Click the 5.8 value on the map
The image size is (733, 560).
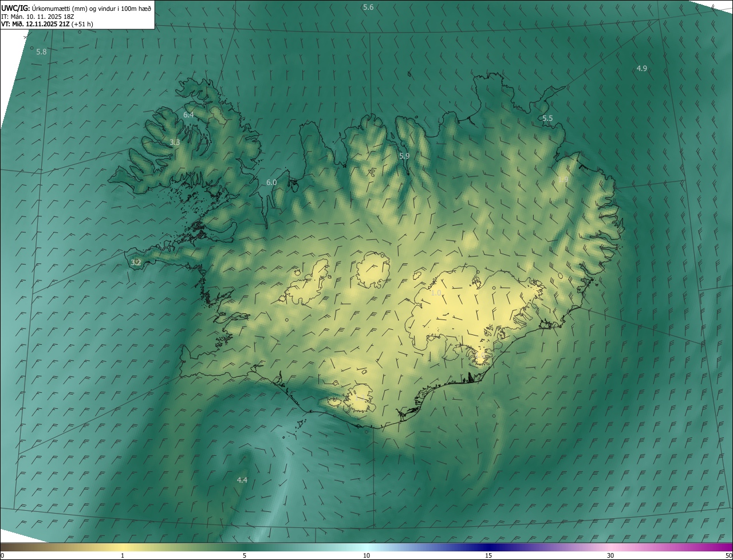click(x=41, y=52)
